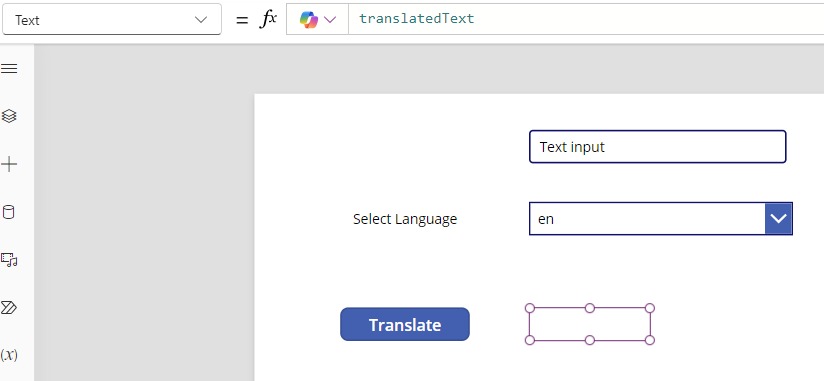Image resolution: width=824 pixels, height=381 pixels.
Task: Expand the language dropdown arrow
Action: (x=778, y=218)
